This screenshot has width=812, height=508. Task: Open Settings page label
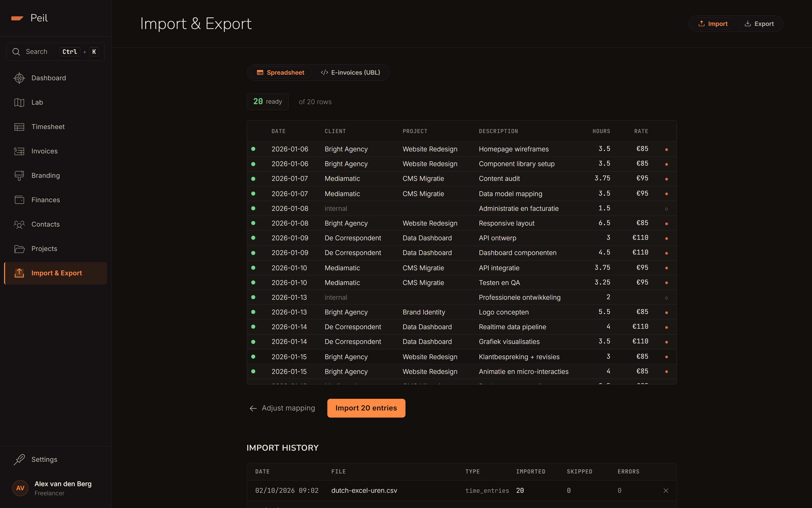point(44,459)
